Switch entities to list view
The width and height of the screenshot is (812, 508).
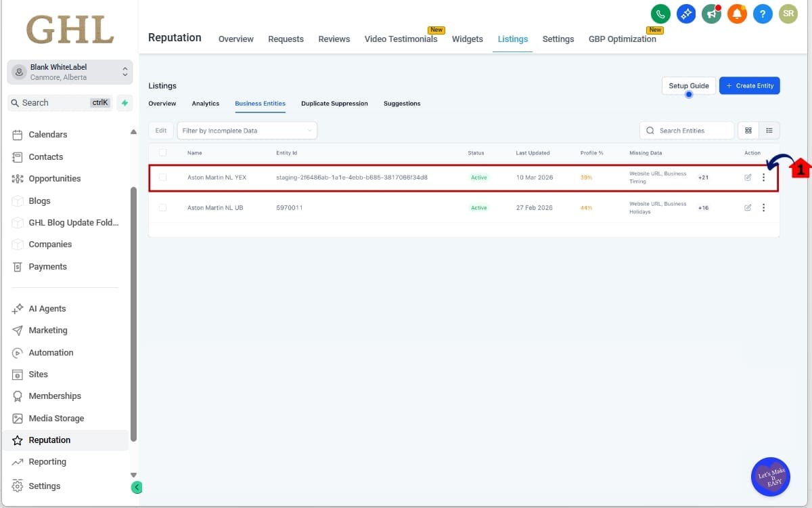click(x=769, y=130)
